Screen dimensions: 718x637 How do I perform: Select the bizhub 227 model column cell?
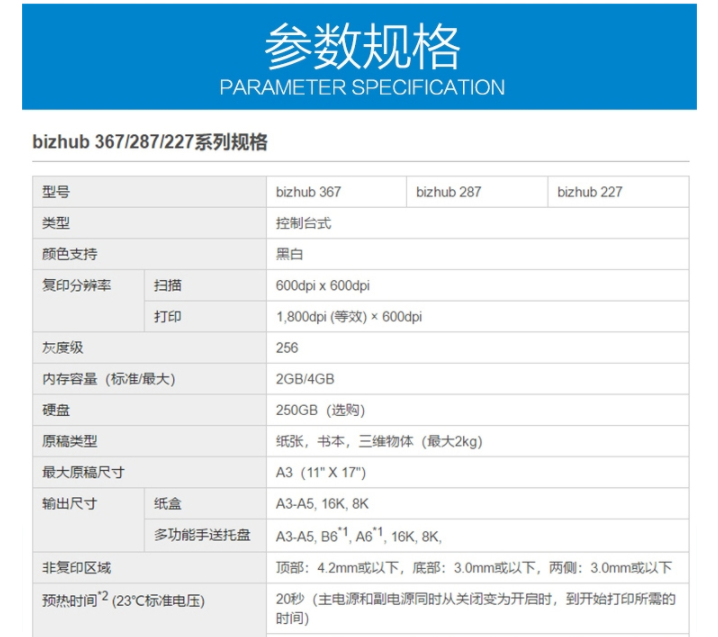click(590, 192)
